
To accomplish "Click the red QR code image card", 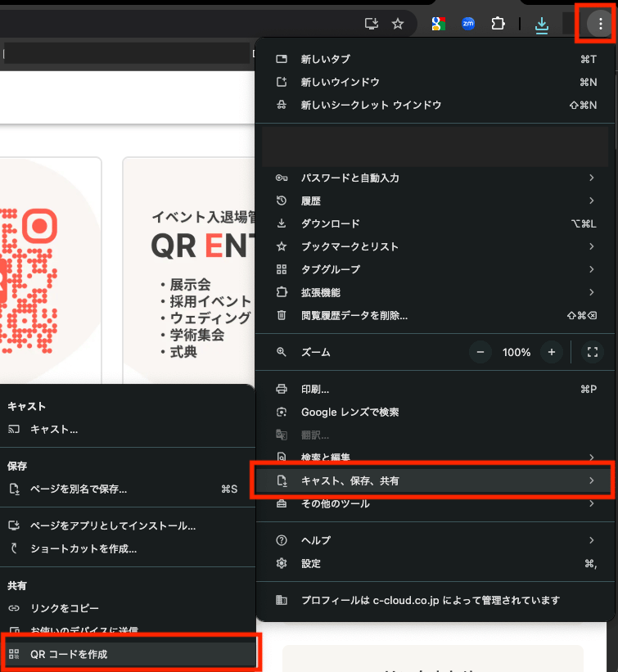I will click(x=51, y=271).
